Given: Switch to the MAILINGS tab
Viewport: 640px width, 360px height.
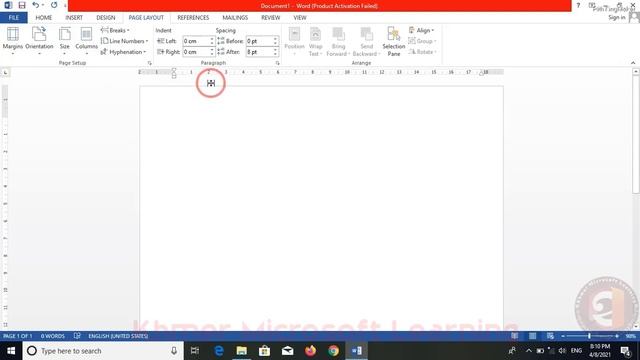Looking at the screenshot, I should pos(235,18).
